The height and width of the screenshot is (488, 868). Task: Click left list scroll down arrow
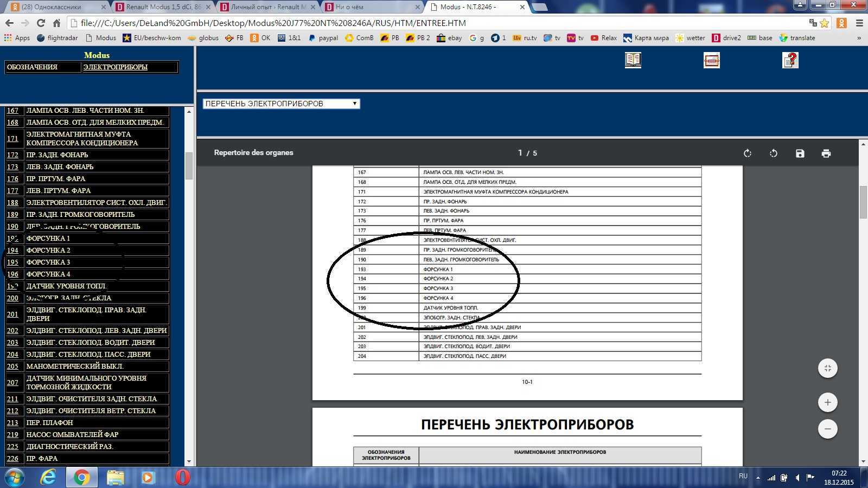coord(189,461)
